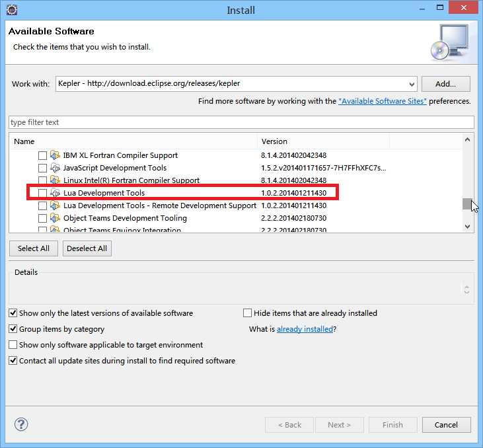Screen dimensions: 483x448
Task: Check the Lua Development Tools checkbox
Action: click(x=42, y=193)
